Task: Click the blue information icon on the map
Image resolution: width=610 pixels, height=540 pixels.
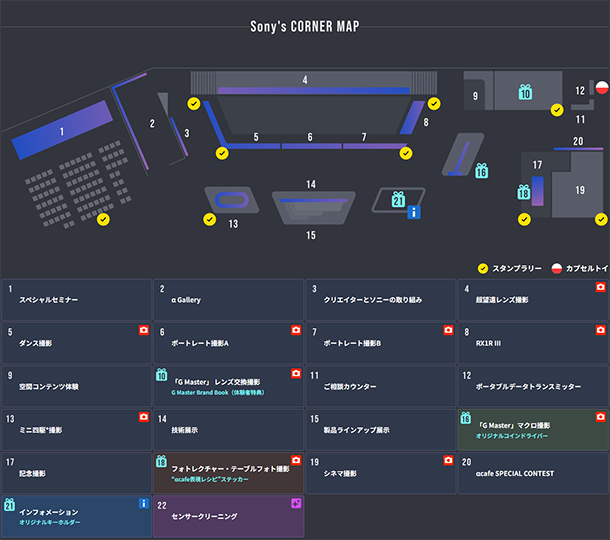Action: (414, 212)
